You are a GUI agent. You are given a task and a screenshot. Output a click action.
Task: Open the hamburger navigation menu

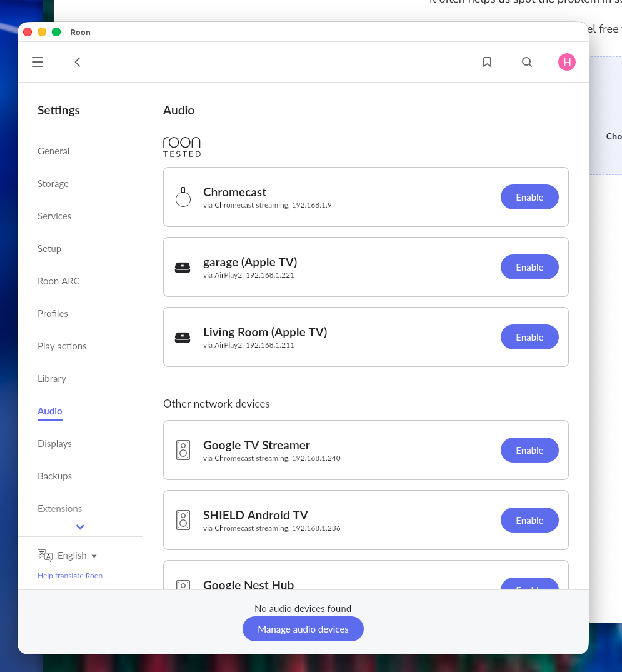pos(38,62)
